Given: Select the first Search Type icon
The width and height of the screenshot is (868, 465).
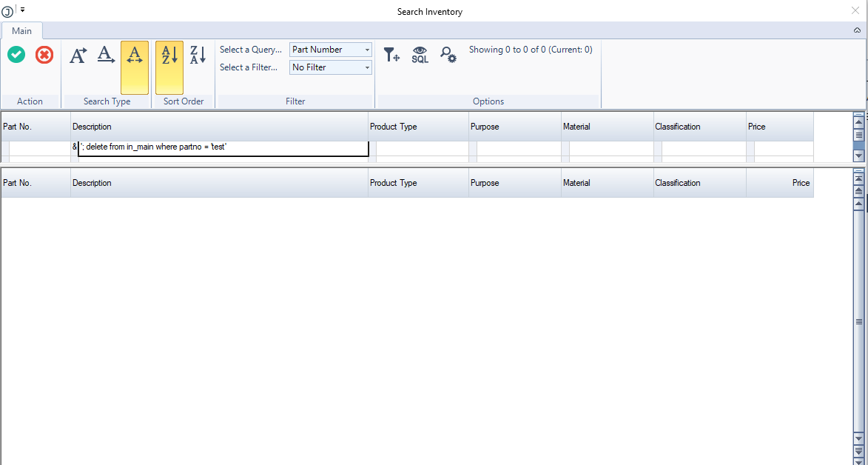Looking at the screenshot, I should tap(78, 55).
